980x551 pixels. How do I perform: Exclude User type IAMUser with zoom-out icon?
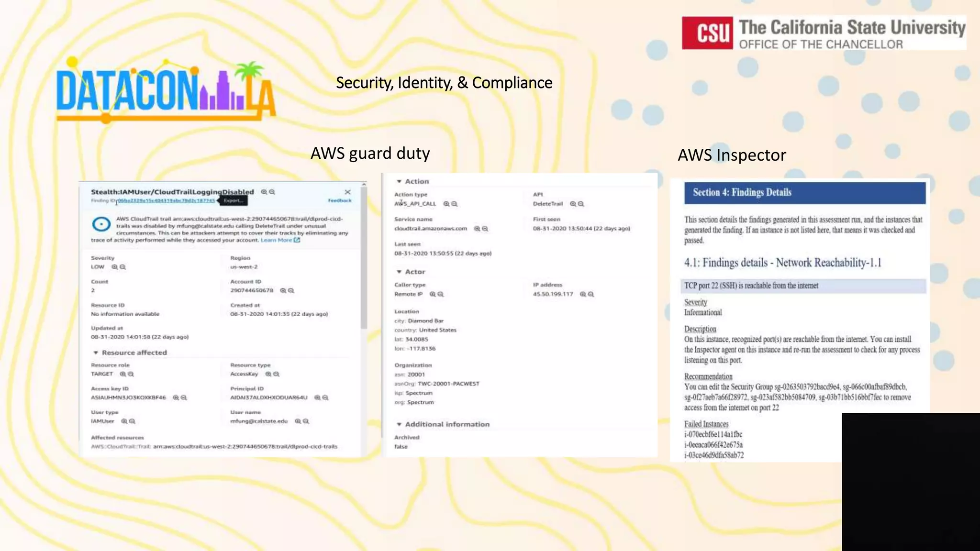point(132,421)
